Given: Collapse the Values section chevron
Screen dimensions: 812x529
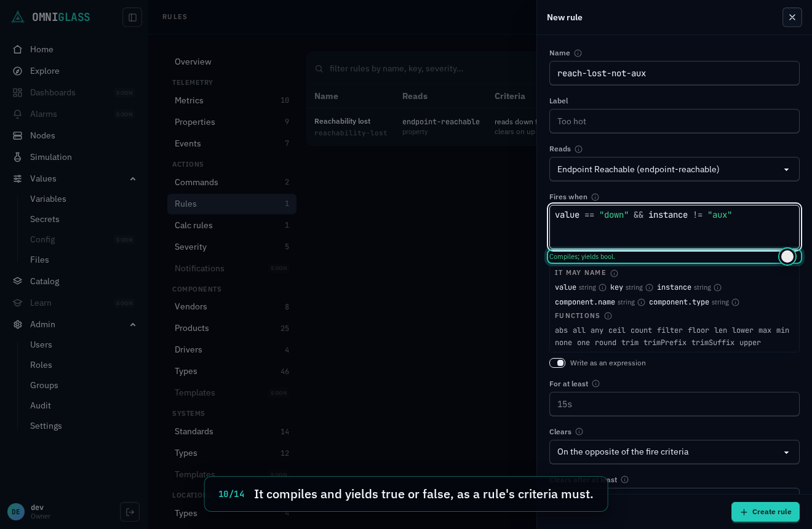Looking at the screenshot, I should pos(133,178).
